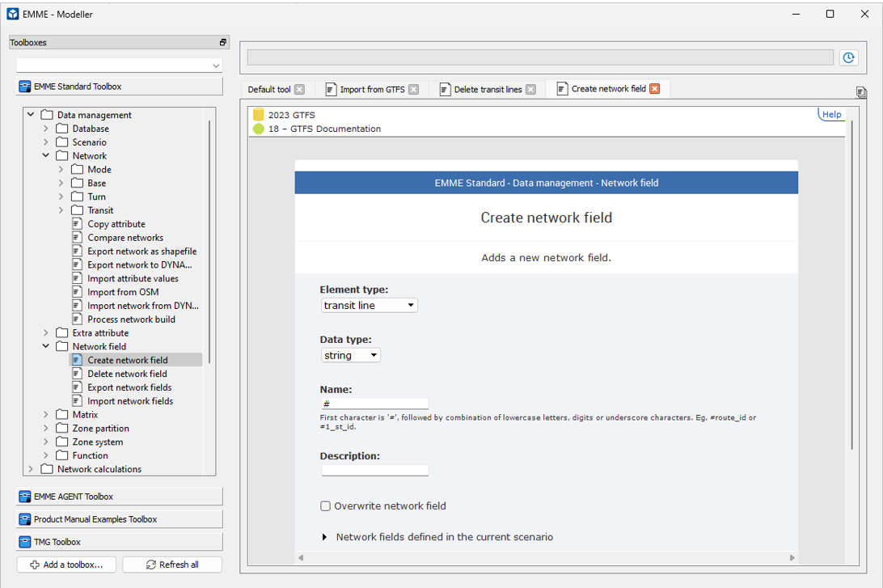This screenshot has height=588, width=883.
Task: Close the Default tool tab
Action: pyautogui.click(x=299, y=90)
